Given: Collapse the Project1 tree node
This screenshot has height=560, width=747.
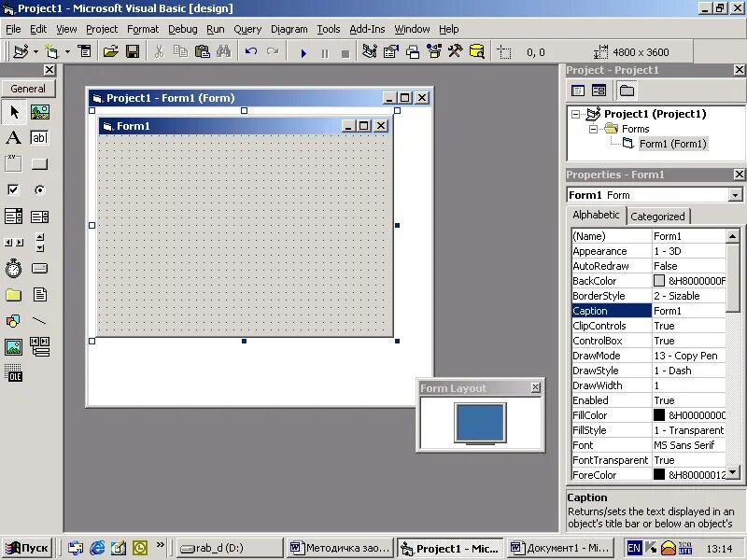Looking at the screenshot, I should (x=575, y=114).
